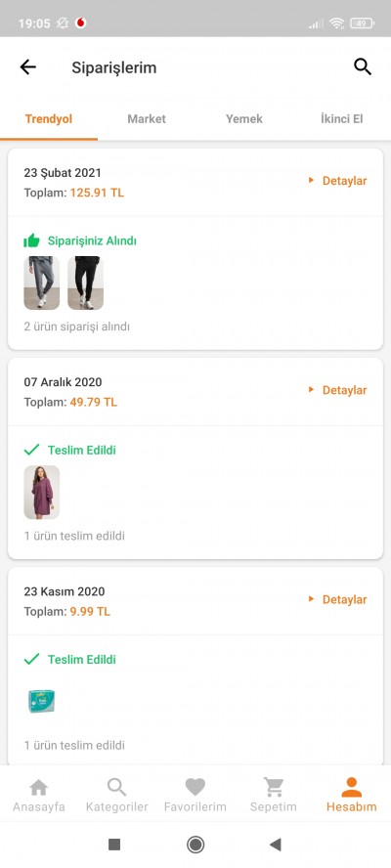Image resolution: width=391 pixels, height=868 pixels.
Task: Switch to the İkinci El tab
Action: (342, 118)
